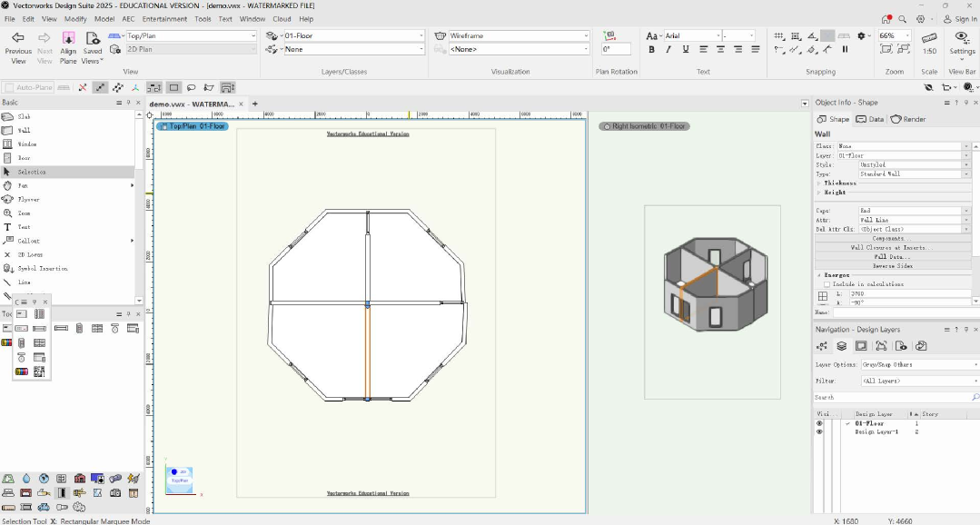Toggle visibility of Design Layer-1
This screenshot has width=980, height=525.
pos(819,432)
